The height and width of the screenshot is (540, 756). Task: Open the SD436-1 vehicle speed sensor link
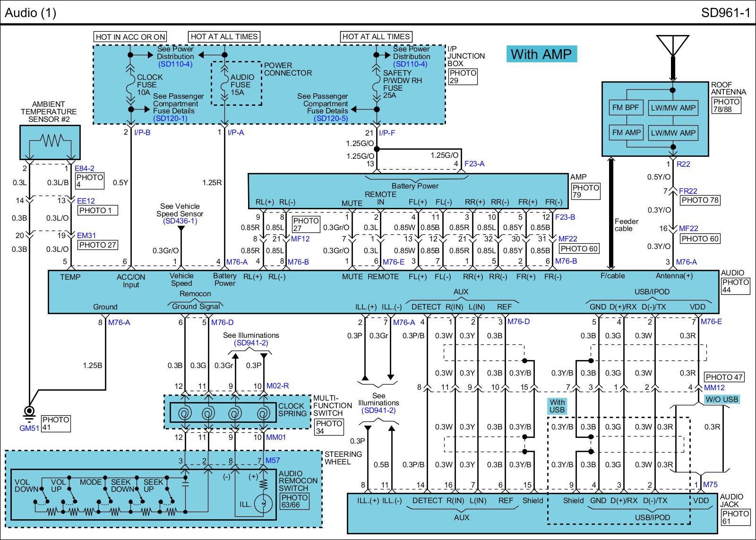coord(180,221)
